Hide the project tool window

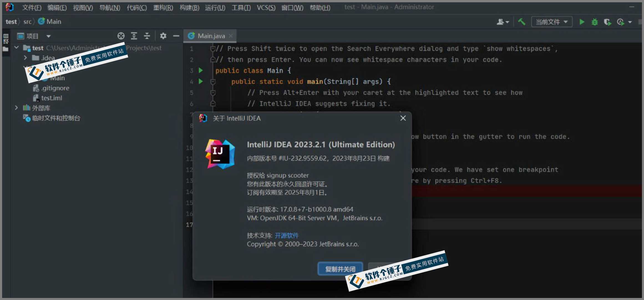point(176,36)
